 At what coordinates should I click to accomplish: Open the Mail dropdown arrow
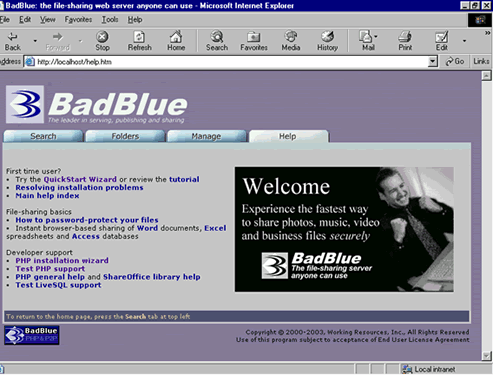(x=376, y=36)
